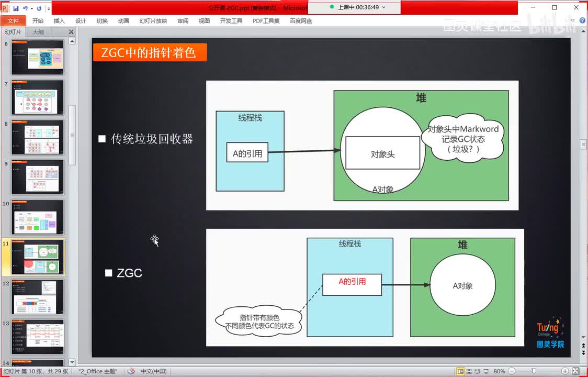Go to next slide double-arrow button
588x377 pixels.
coord(583,353)
